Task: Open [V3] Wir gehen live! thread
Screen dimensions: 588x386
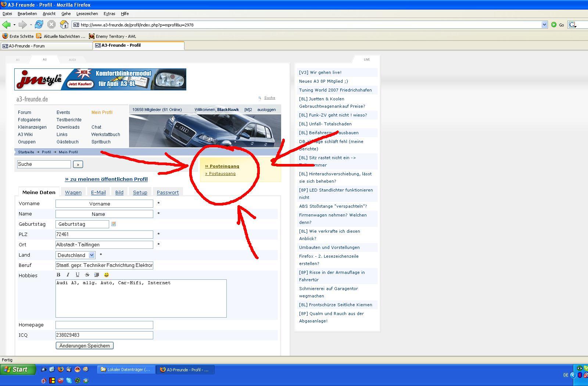Action: tap(320, 72)
